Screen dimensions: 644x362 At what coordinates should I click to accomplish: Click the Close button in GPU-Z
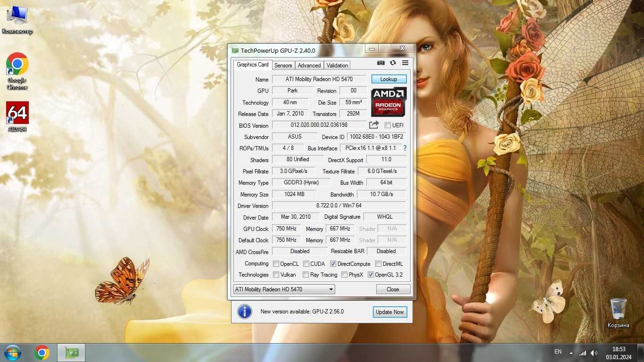393,289
